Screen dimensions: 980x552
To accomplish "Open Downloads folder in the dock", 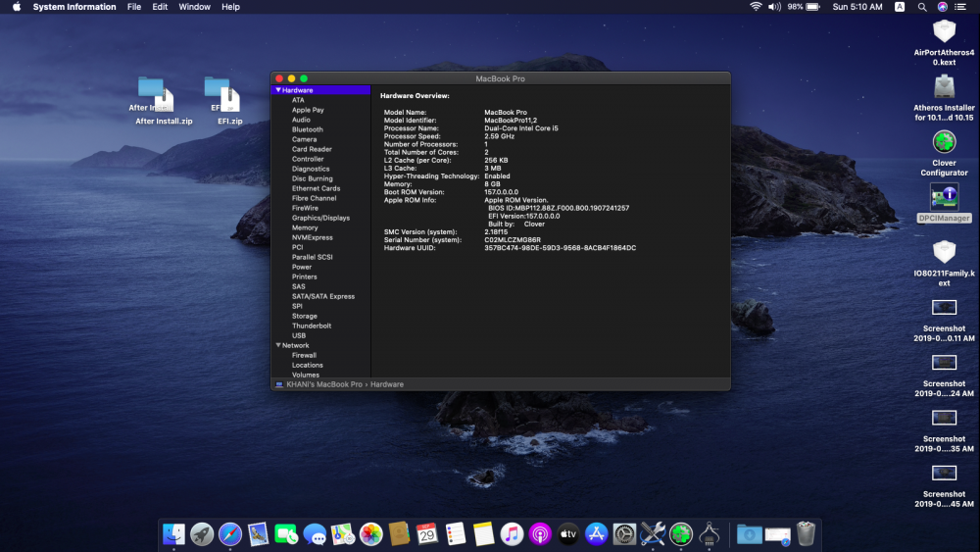I will coord(750,534).
